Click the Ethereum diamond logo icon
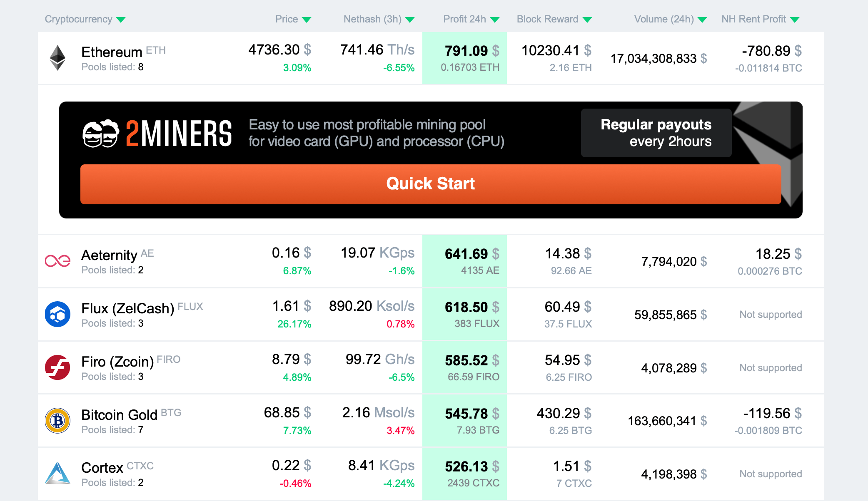The height and width of the screenshot is (501, 868). tap(57, 58)
